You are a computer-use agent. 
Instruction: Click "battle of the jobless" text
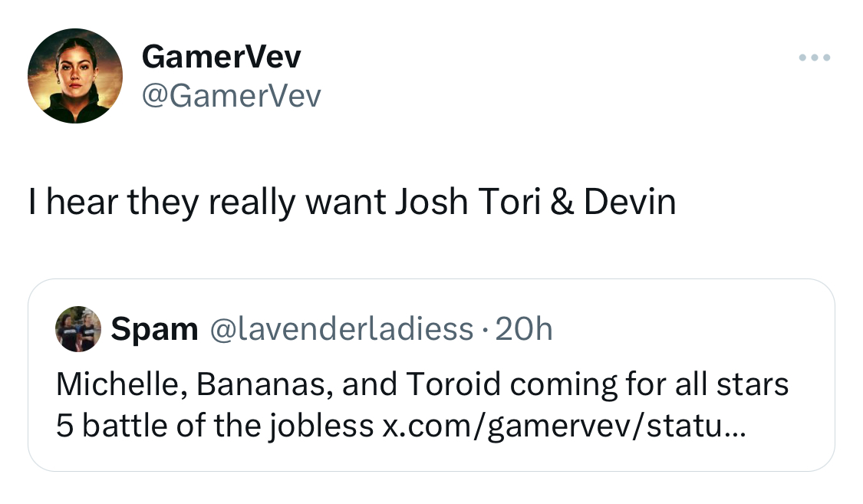tap(228, 426)
